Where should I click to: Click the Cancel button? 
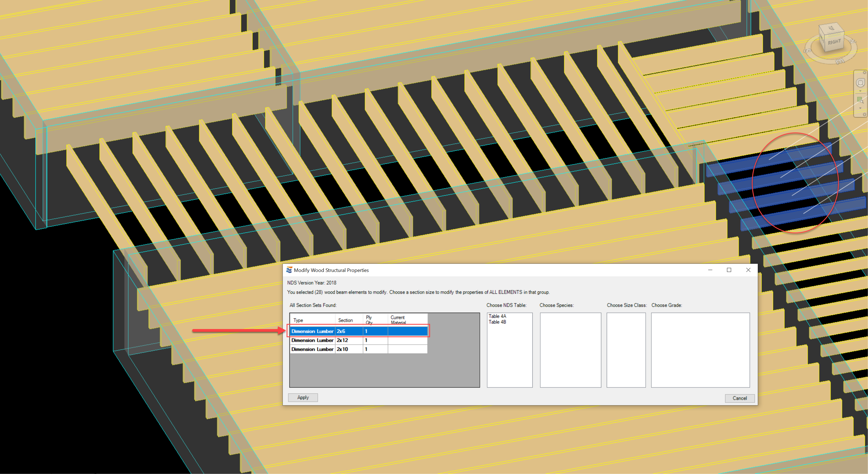[x=739, y=398]
